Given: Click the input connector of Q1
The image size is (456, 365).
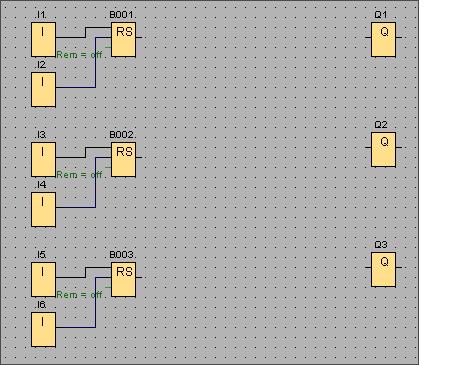Looking at the screenshot, I should click(368, 37).
